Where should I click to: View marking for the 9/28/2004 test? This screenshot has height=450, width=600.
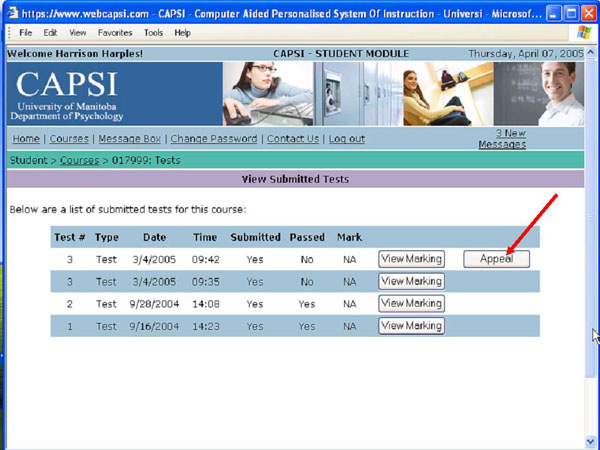pyautogui.click(x=411, y=303)
